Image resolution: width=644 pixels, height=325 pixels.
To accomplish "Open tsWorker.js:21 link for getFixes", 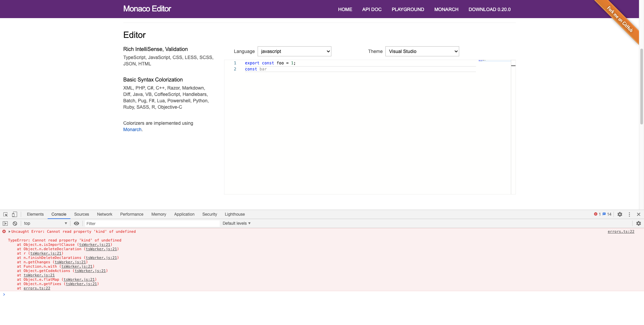I will 82,284.
